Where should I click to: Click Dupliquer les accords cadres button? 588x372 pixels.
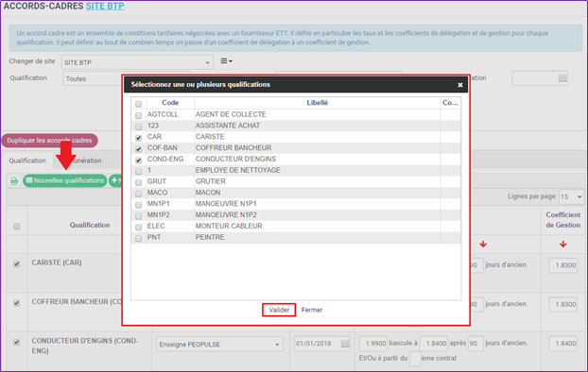pos(49,141)
